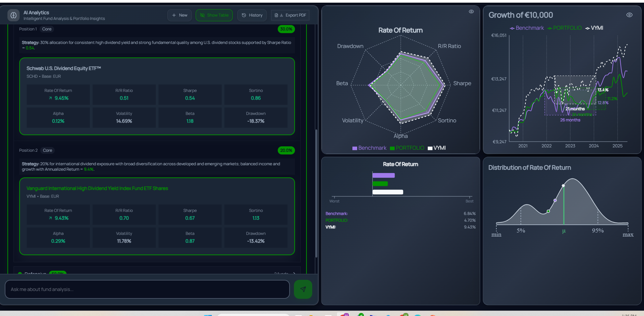Click the Drawdown axis label on the radar chart
644x316 pixels.
coord(350,46)
